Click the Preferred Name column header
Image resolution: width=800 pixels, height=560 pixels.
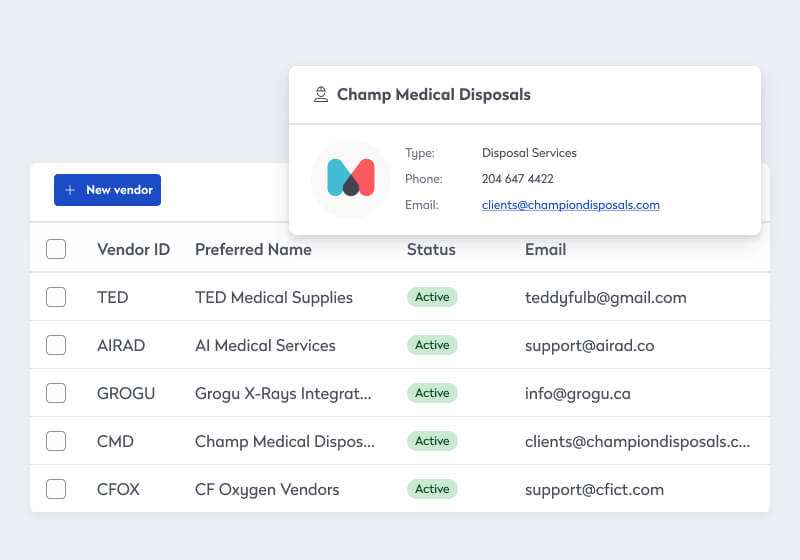253,249
